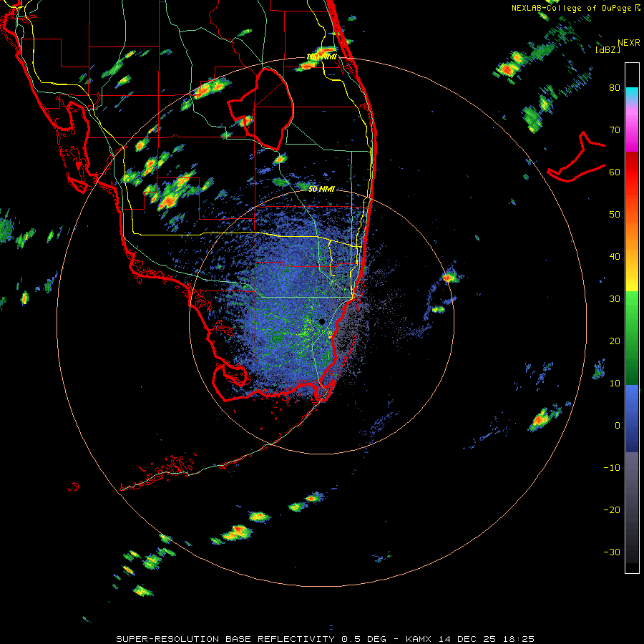Image resolution: width=644 pixels, height=644 pixels.
Task: Pick the cyan segment atop the color bar
Action: [632, 94]
